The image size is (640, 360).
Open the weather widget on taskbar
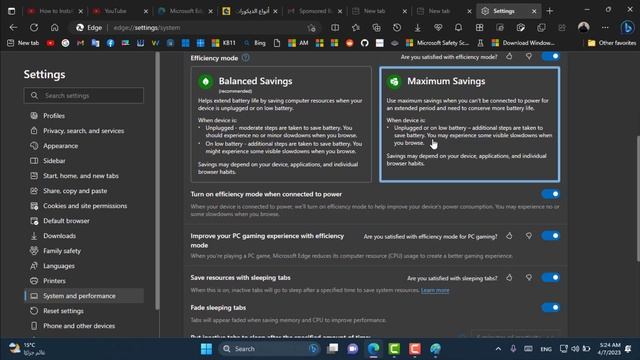tap(27, 349)
